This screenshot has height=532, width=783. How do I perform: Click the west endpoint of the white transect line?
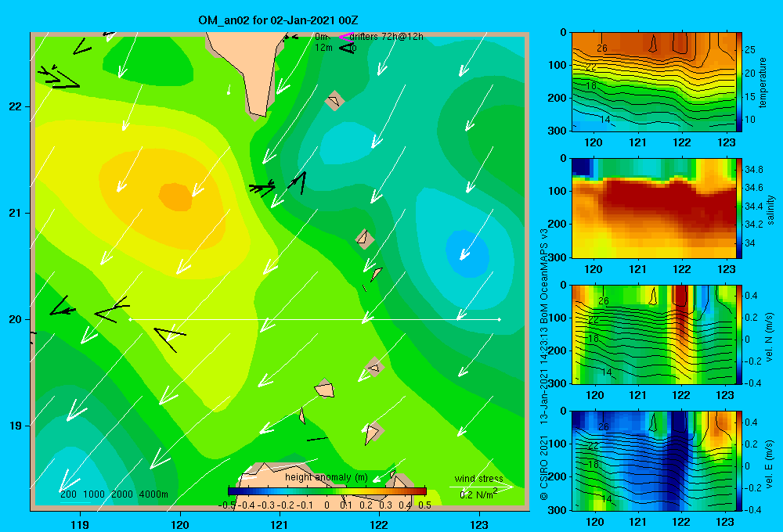point(130,319)
